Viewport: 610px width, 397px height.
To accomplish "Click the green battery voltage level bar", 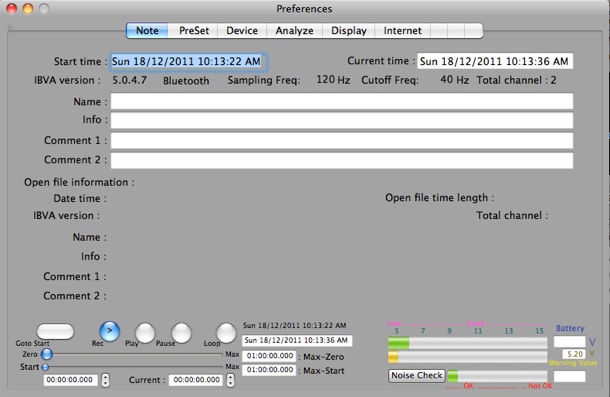I will (468, 343).
